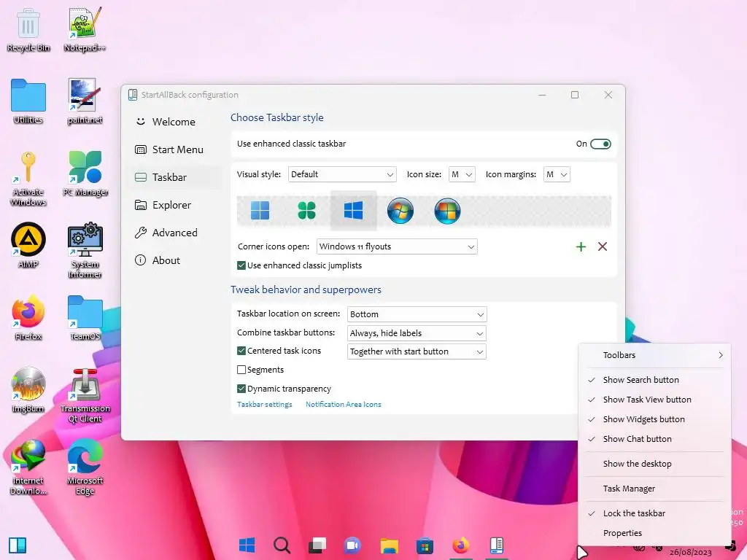Toggle Show Chat button entry

(x=654, y=439)
